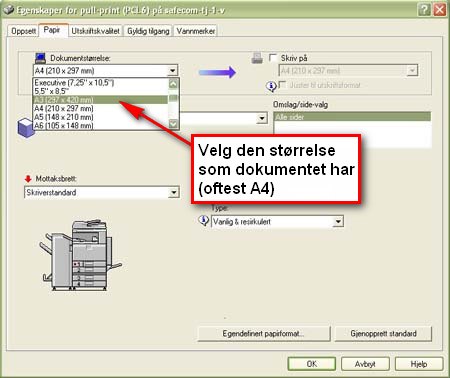Click the Avbryt button
The width and height of the screenshot is (450, 378).
click(x=365, y=364)
